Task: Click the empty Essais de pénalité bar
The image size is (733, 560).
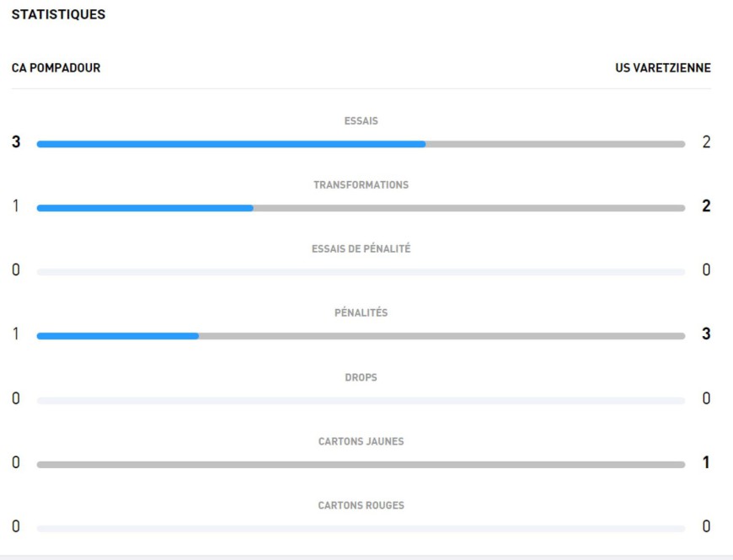Action: (361, 272)
